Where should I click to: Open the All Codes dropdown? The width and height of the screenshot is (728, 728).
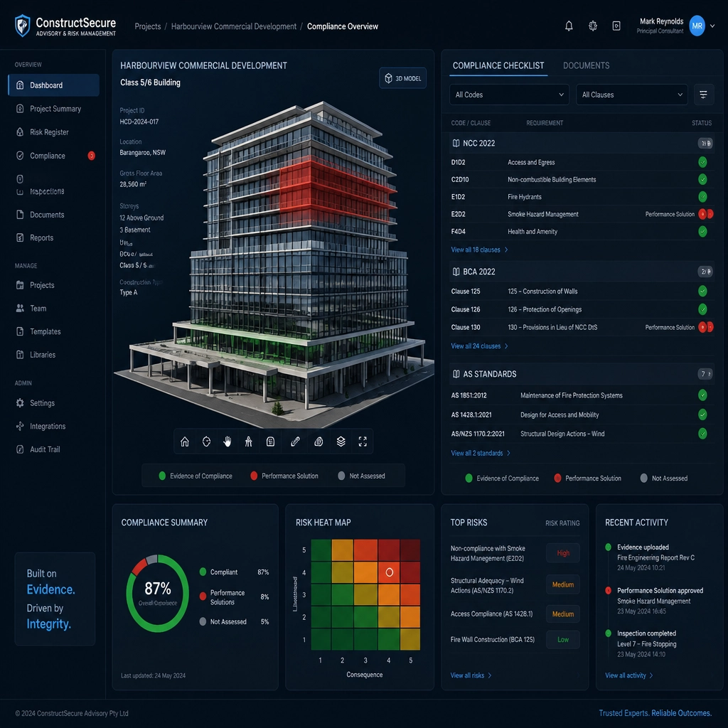pos(509,95)
